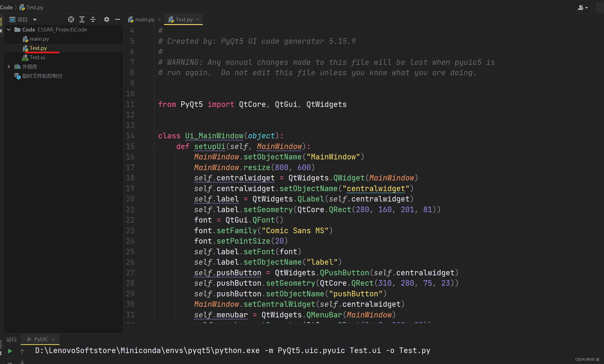The image size is (604, 364).
Task: Click the locate/select opened file icon
Action: pyautogui.click(x=71, y=19)
